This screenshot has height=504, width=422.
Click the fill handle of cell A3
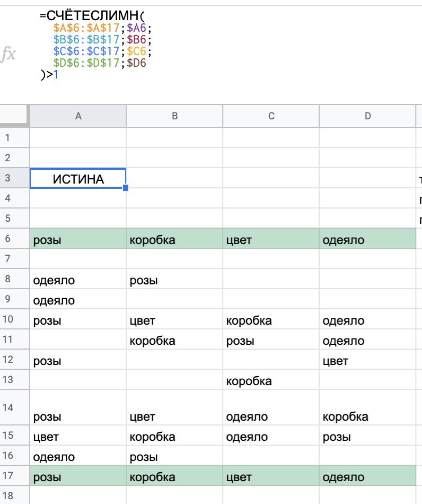click(x=126, y=188)
